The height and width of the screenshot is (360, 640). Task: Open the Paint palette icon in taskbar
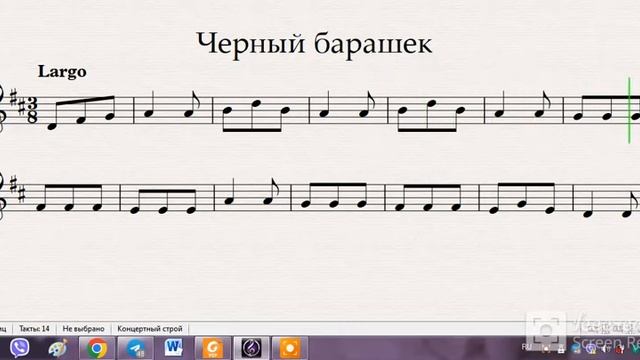pos(58,349)
